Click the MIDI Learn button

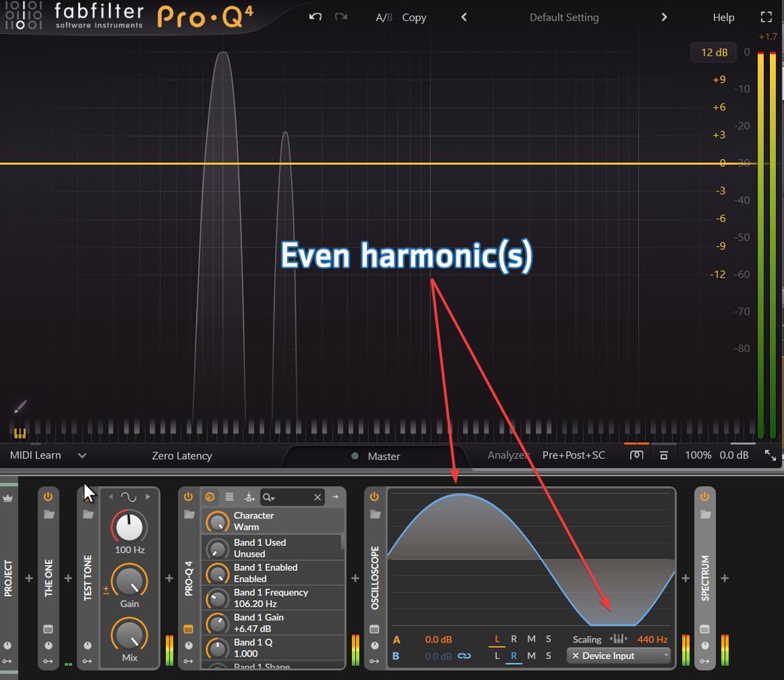click(35, 456)
